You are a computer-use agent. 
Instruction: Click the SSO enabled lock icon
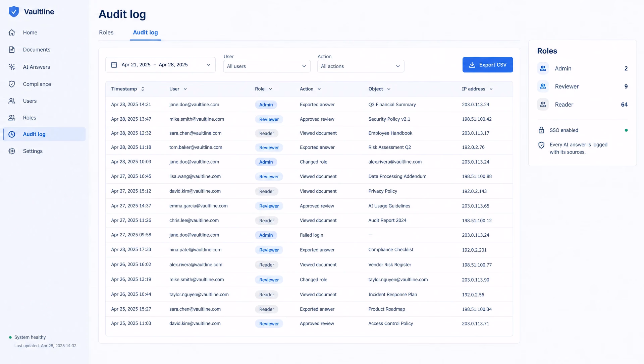point(541,130)
